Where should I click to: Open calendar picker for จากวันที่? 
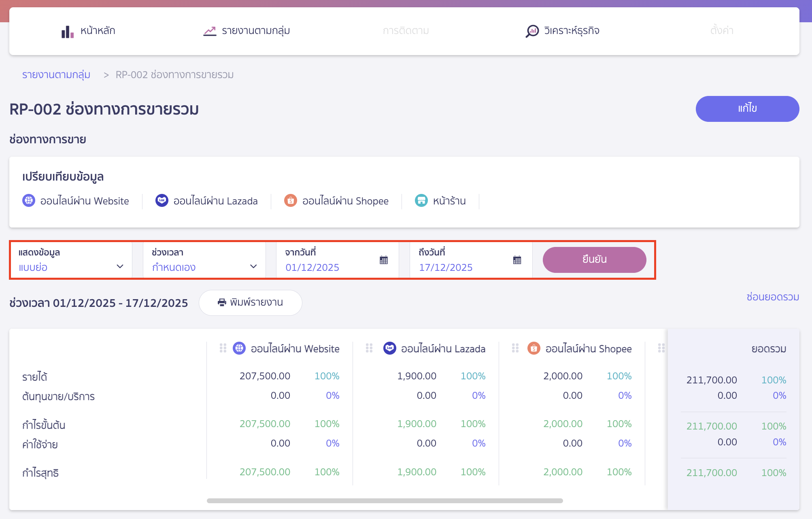[384, 260]
